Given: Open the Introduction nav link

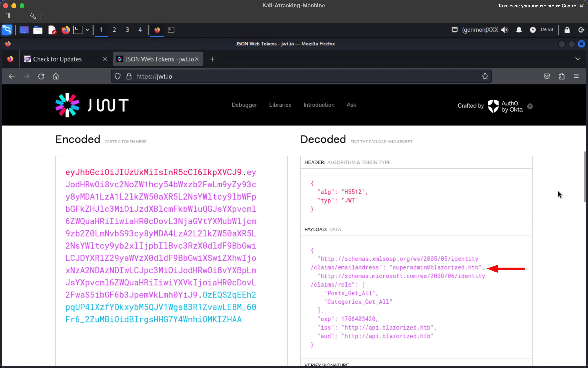Looking at the screenshot, I should pyautogui.click(x=319, y=105).
